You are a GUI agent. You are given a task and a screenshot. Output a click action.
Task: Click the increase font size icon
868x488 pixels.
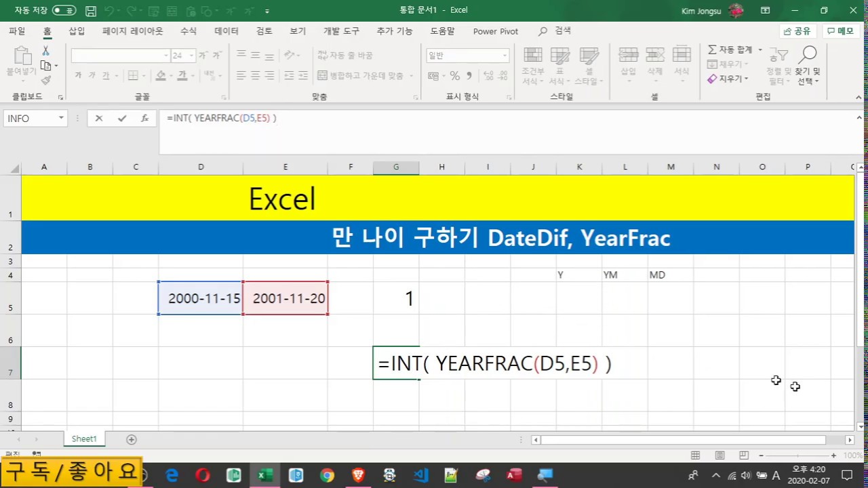click(203, 56)
